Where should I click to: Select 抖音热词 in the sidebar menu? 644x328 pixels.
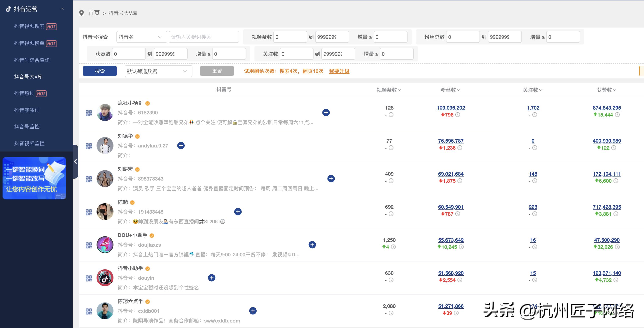click(24, 93)
